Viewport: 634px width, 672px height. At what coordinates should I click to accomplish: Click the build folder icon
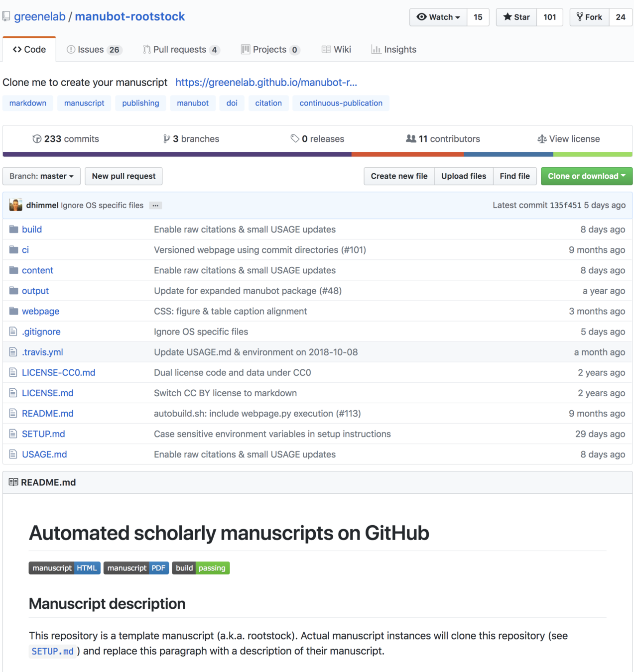tap(13, 229)
